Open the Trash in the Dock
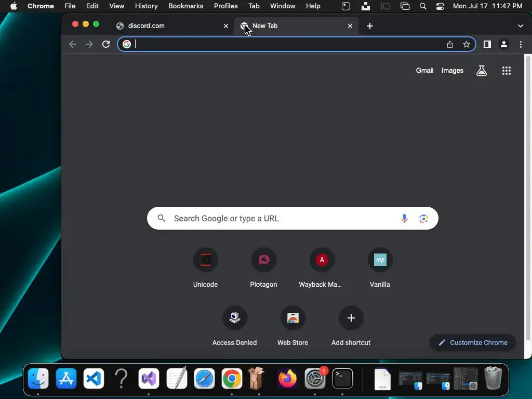The height and width of the screenshot is (399, 532). pos(493,378)
